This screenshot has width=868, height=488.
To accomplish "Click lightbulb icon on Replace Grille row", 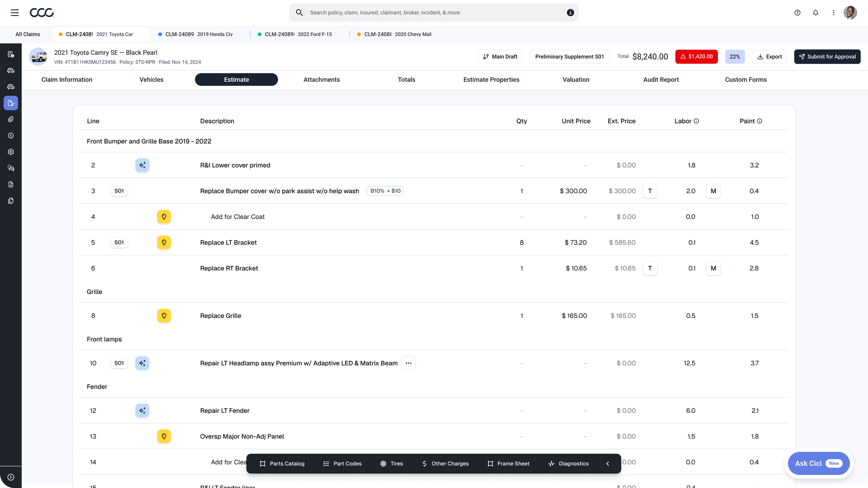I will 164,315.
